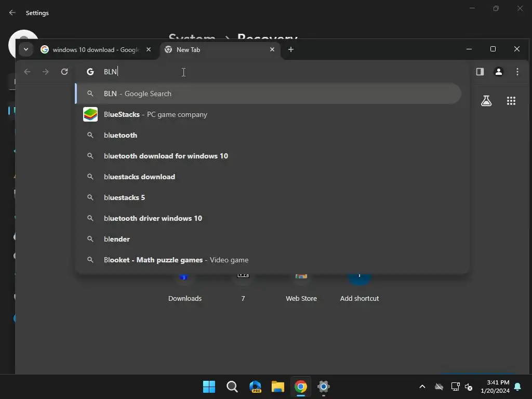Expand hidden system tray icons

click(x=422, y=387)
